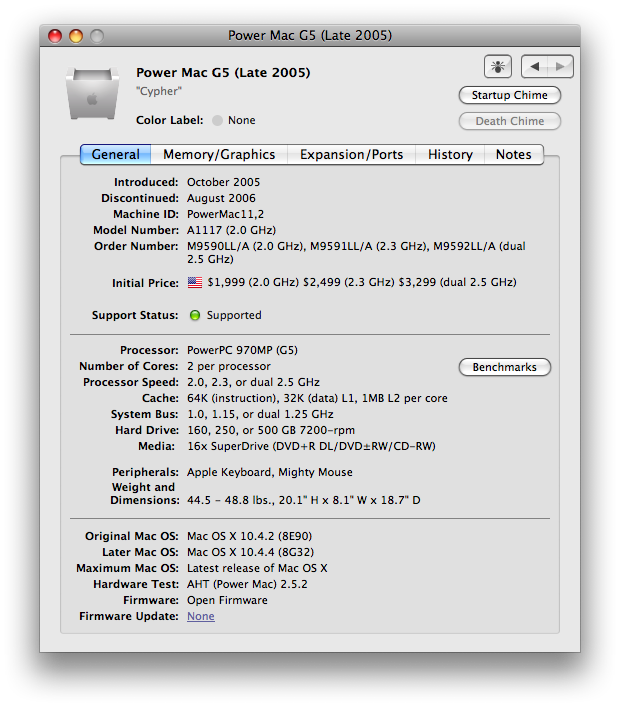
Task: Click the disabled Death Chime button
Action: point(510,121)
